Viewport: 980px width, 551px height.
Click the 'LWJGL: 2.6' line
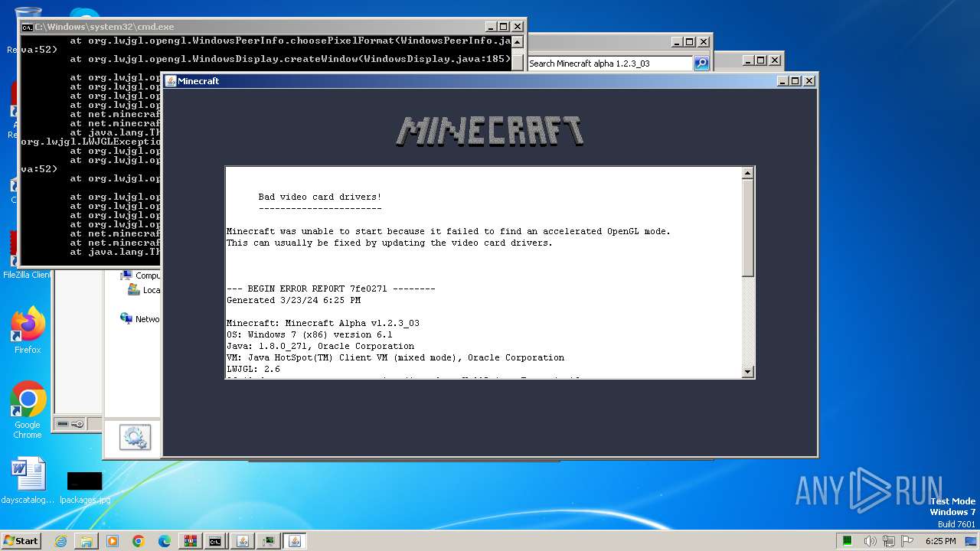(253, 369)
